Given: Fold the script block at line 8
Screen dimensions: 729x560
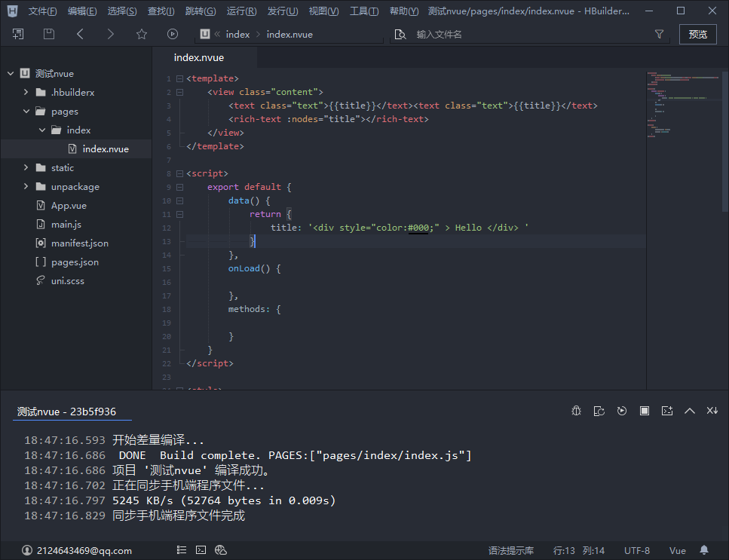Looking at the screenshot, I should [180, 173].
